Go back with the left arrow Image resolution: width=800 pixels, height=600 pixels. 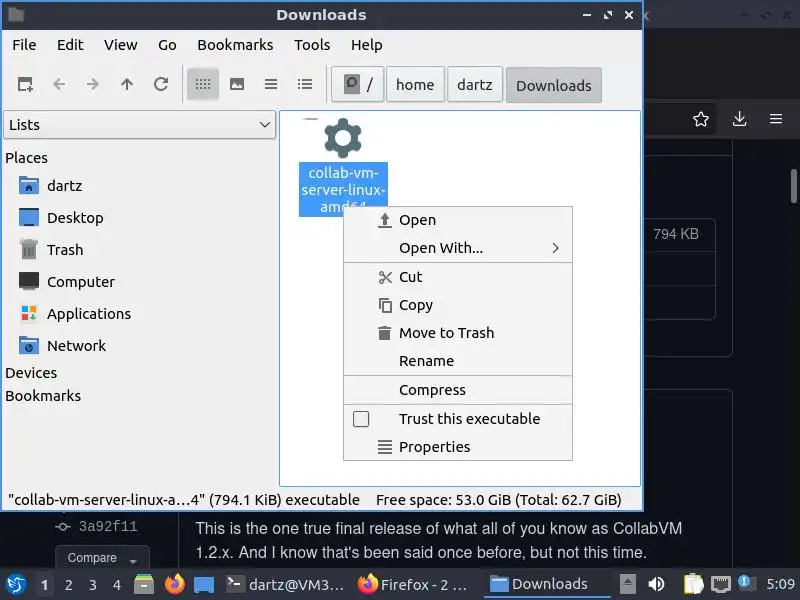59,84
